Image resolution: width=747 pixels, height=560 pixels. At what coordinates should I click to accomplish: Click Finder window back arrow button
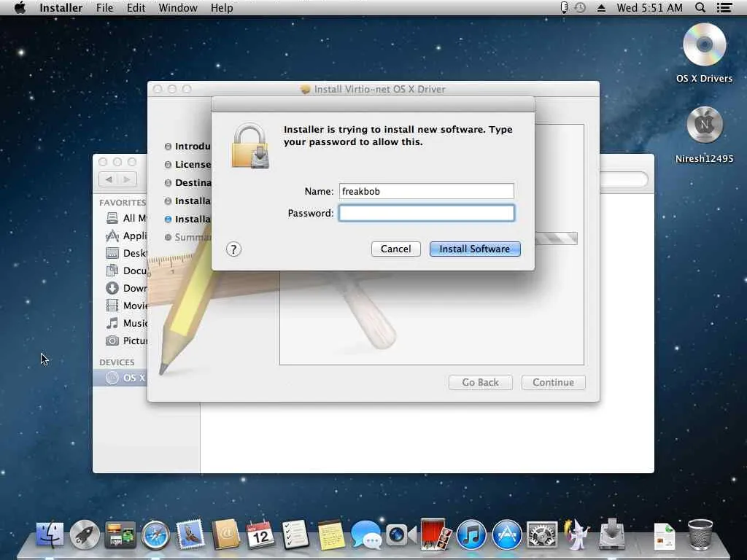pyautogui.click(x=109, y=179)
